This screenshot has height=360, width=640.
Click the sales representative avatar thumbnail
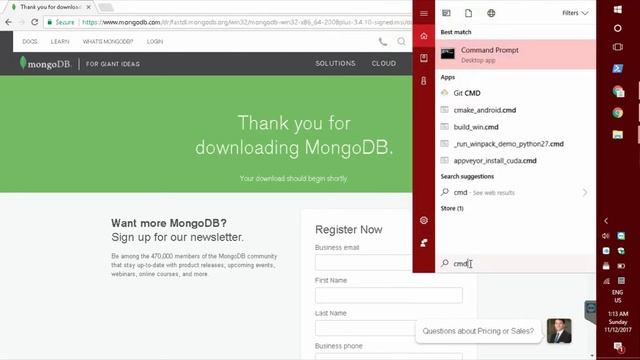coord(559,331)
